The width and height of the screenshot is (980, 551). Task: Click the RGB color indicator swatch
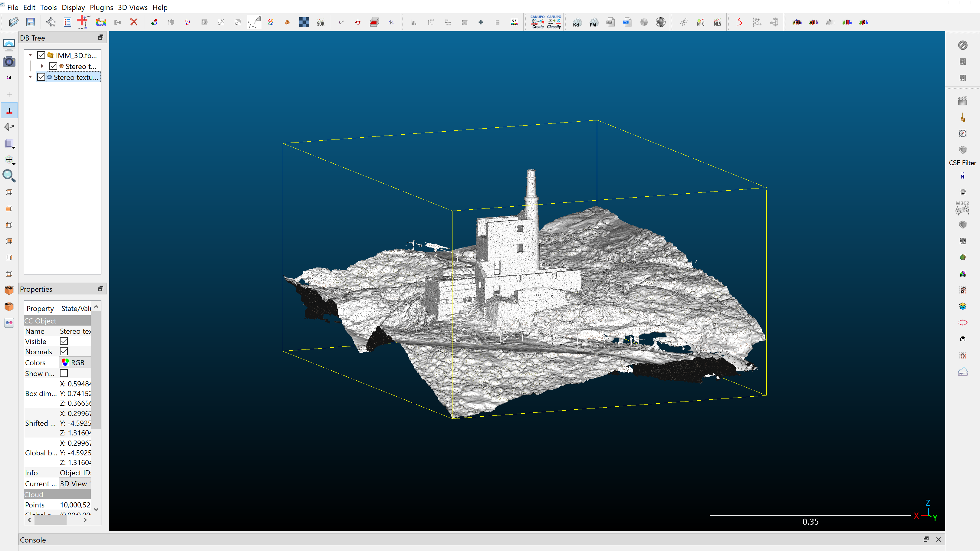click(65, 362)
